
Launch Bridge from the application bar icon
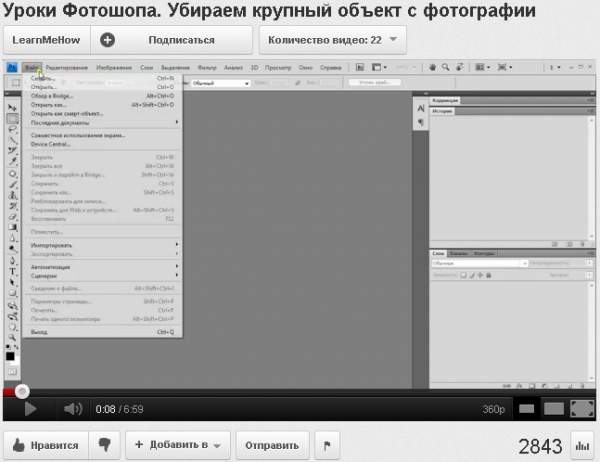coord(360,67)
